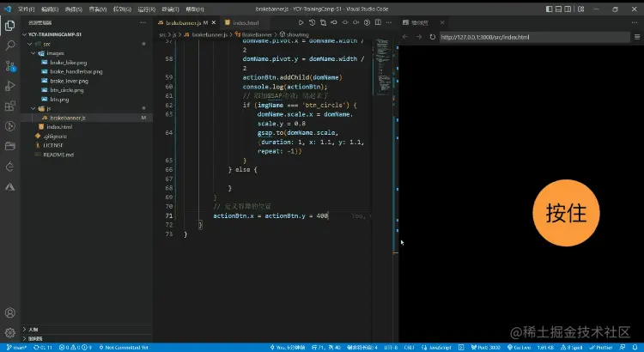This screenshot has height=352, width=644.
Task: Open the Manage gear in activity bar
Action: point(9,332)
